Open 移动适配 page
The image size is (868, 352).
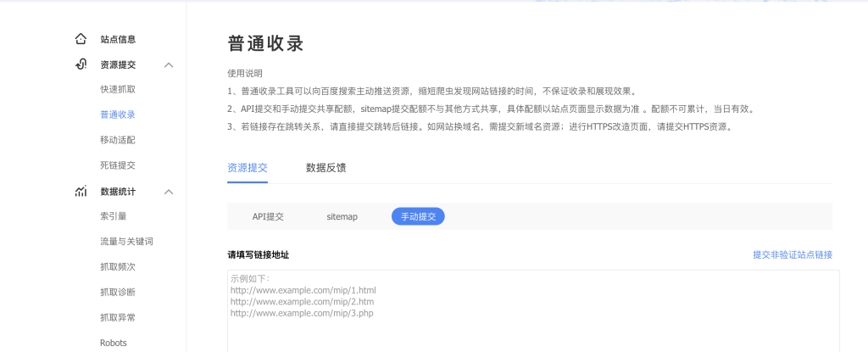coord(118,140)
